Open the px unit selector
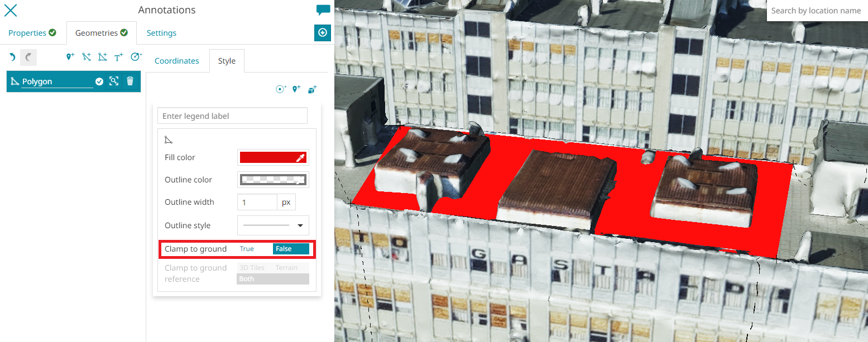The image size is (868, 342). click(286, 202)
